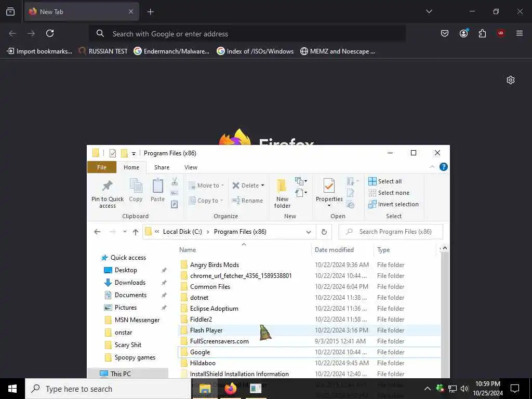Click the Cut scissors icon

[x=175, y=181]
